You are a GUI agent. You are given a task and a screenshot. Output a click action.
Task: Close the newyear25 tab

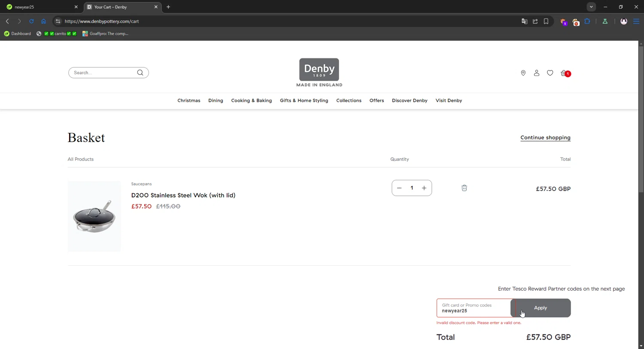click(76, 7)
